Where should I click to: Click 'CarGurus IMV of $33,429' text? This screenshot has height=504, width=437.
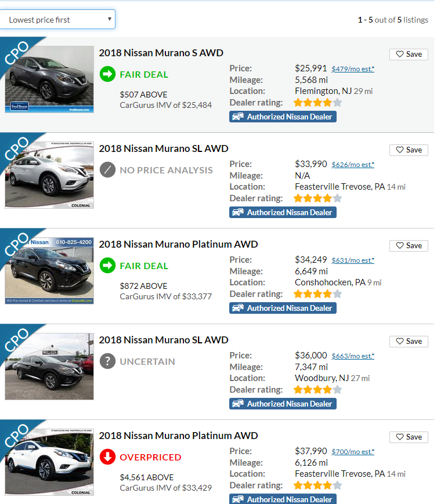(165, 488)
